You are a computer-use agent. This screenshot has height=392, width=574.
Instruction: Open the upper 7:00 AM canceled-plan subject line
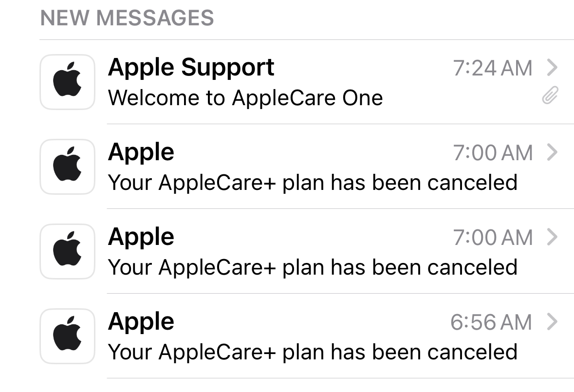point(313,183)
